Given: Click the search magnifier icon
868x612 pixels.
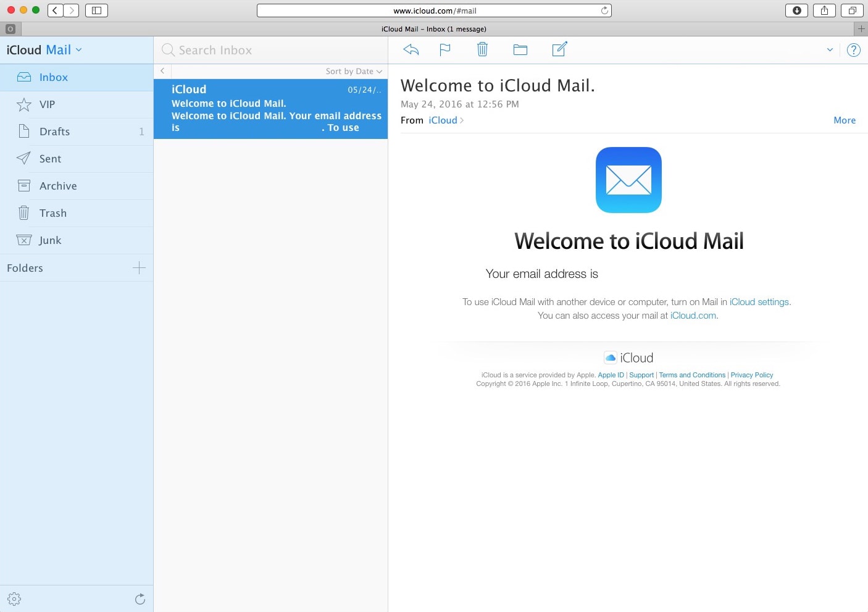Looking at the screenshot, I should click(168, 50).
